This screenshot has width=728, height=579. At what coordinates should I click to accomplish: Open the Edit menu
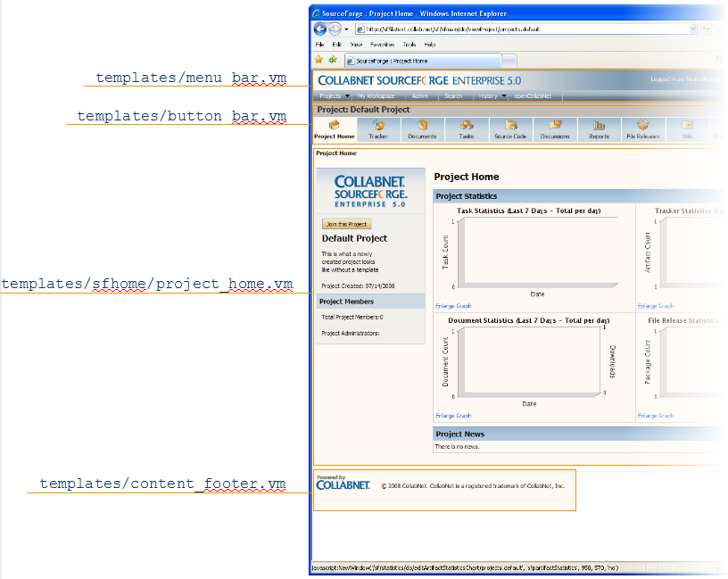(x=337, y=45)
